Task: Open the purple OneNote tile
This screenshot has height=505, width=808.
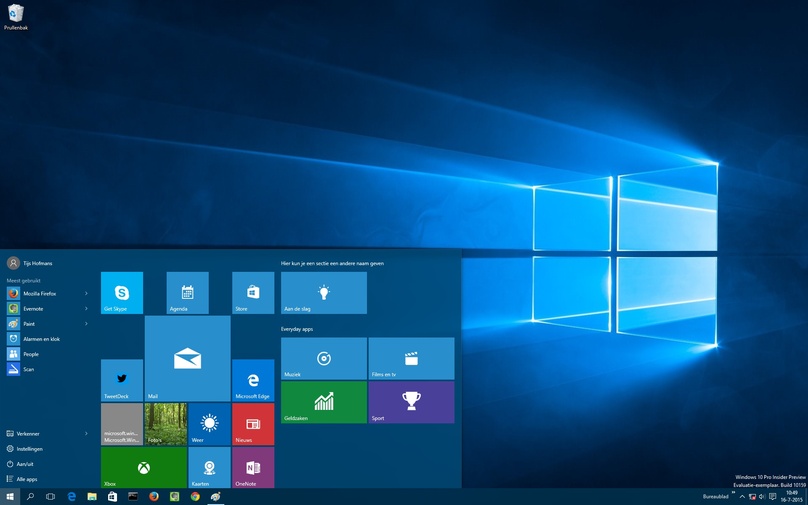Action: 253,467
